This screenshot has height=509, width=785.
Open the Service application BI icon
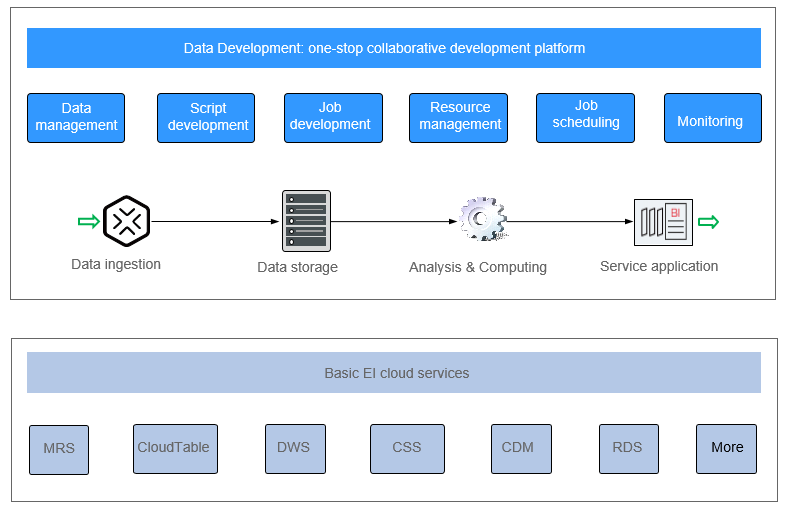pos(663,222)
